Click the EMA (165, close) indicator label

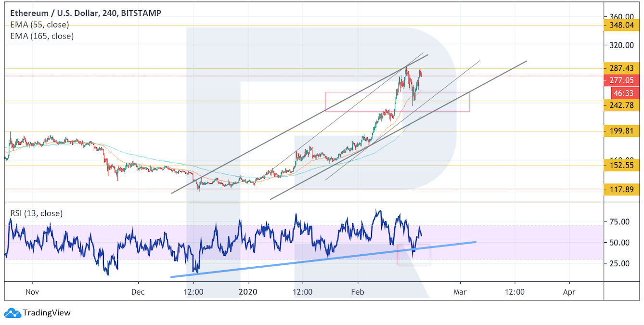(41, 36)
